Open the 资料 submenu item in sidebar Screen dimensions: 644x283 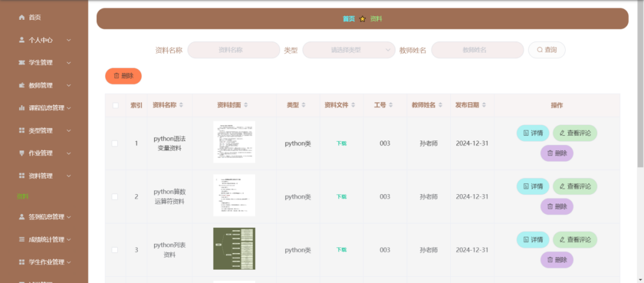click(x=23, y=196)
